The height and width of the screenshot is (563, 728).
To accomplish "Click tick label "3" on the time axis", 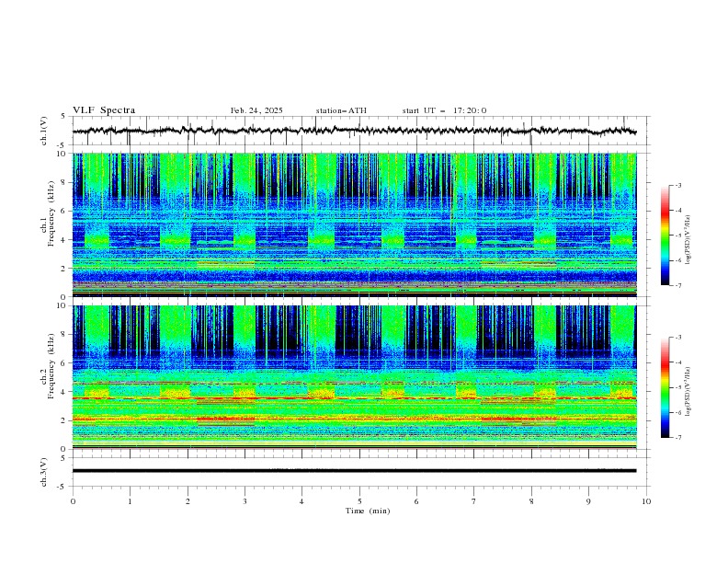I will tap(245, 501).
